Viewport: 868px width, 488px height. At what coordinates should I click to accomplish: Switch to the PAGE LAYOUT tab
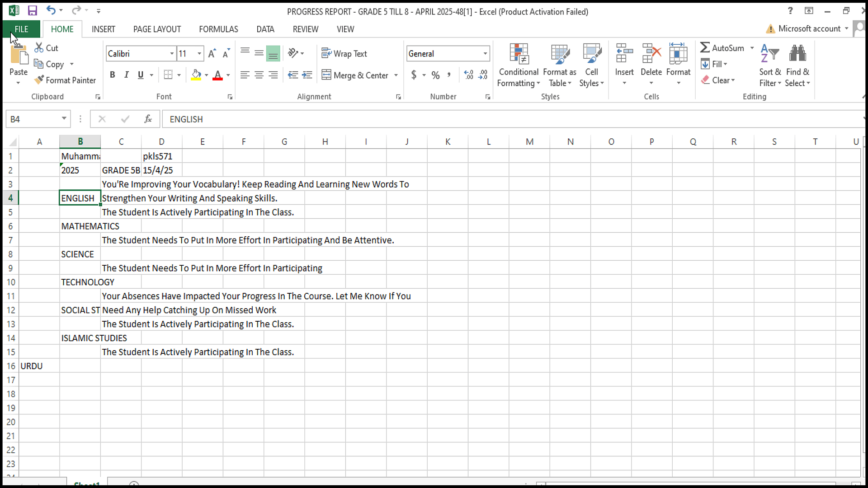157,29
